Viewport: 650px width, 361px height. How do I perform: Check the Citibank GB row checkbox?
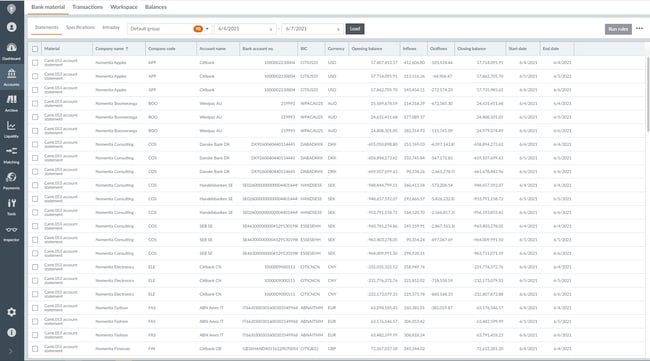tap(35, 349)
